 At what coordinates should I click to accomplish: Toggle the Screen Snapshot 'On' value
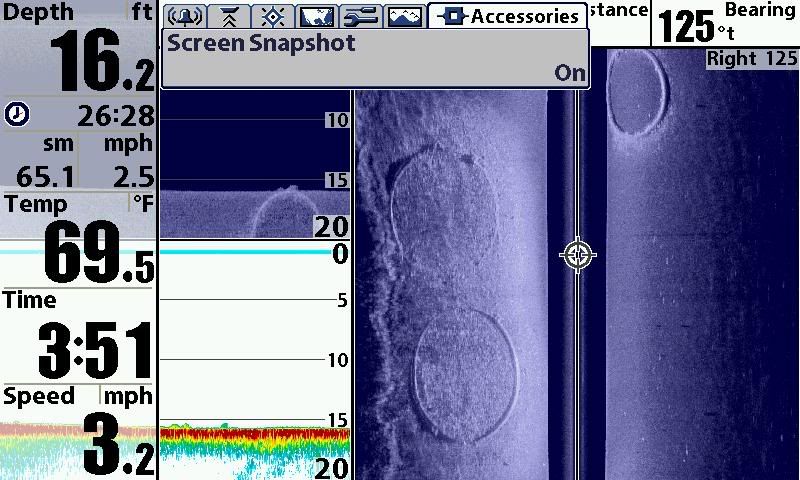569,73
